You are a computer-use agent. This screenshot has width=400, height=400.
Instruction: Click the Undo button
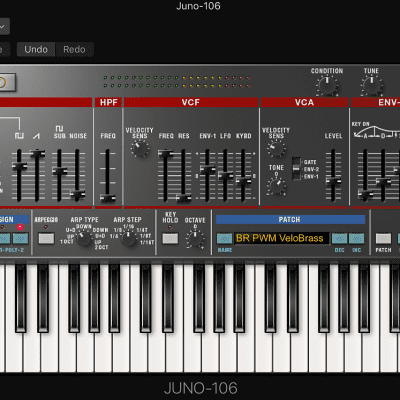[36, 49]
